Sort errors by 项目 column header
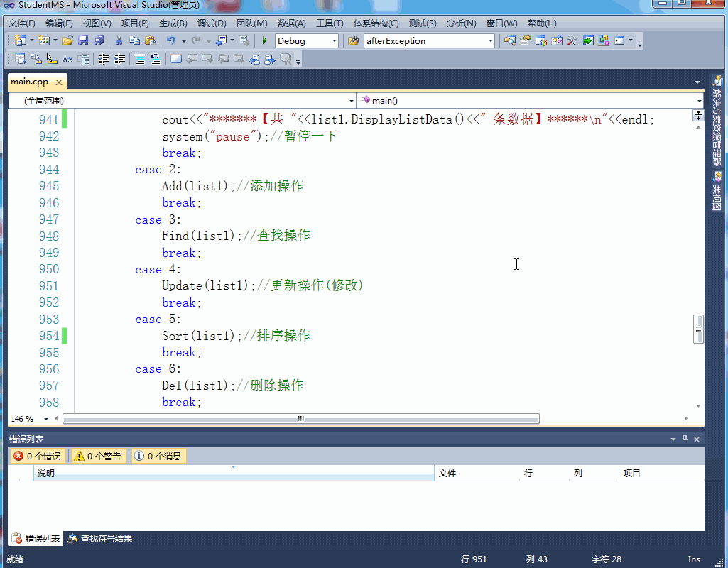This screenshot has width=728, height=568. (x=661, y=474)
